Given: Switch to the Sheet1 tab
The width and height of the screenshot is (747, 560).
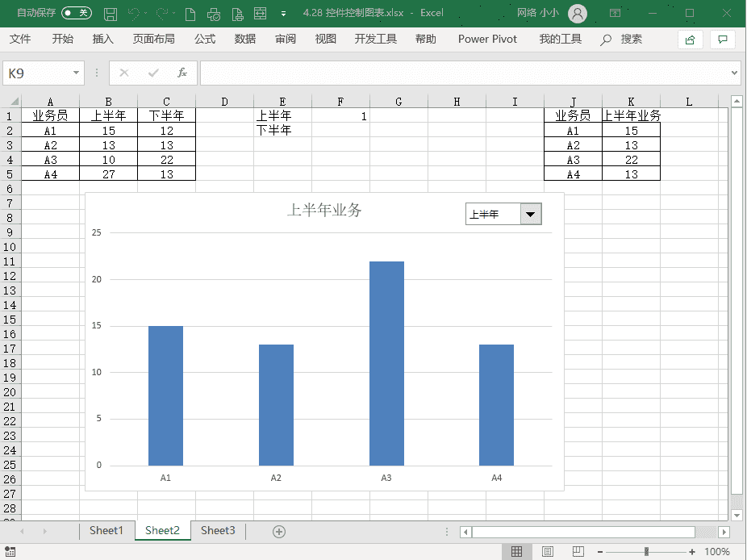Looking at the screenshot, I should point(106,530).
